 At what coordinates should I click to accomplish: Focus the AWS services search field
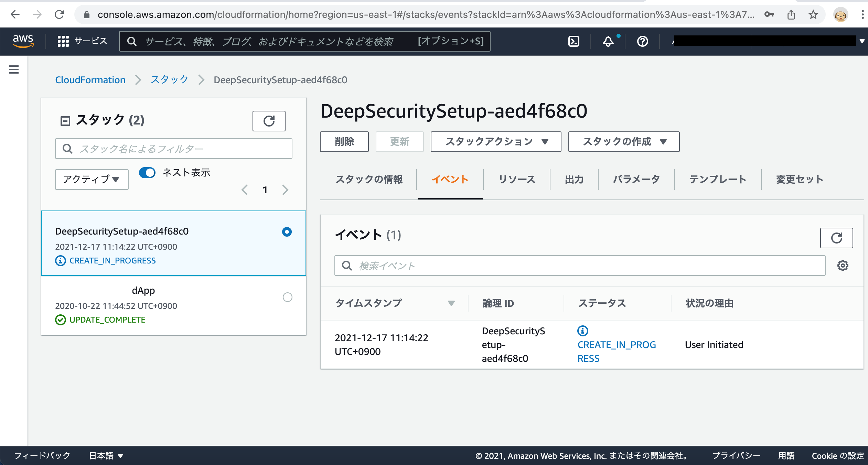[304, 41]
